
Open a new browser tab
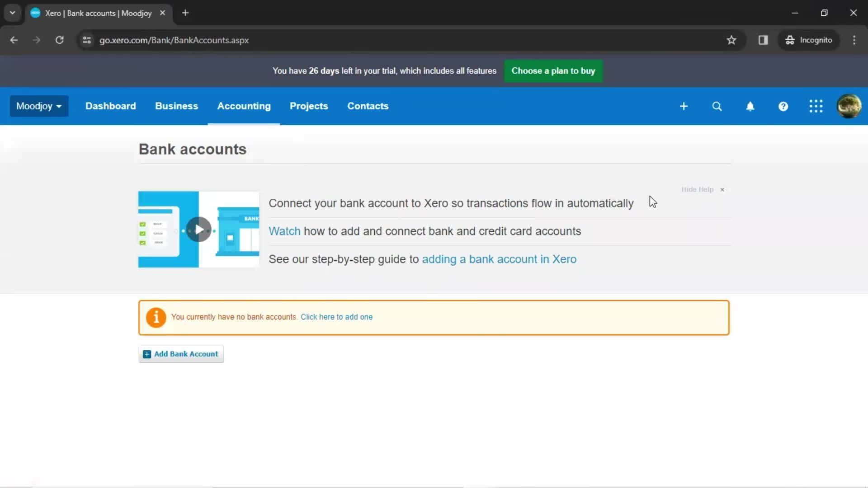185,13
